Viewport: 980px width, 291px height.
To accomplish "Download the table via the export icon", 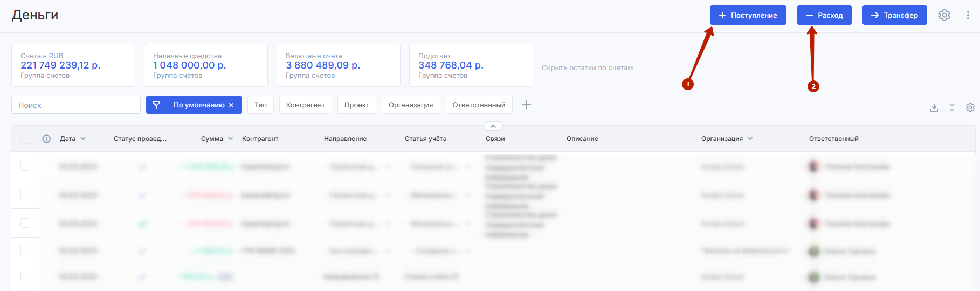I will [934, 107].
